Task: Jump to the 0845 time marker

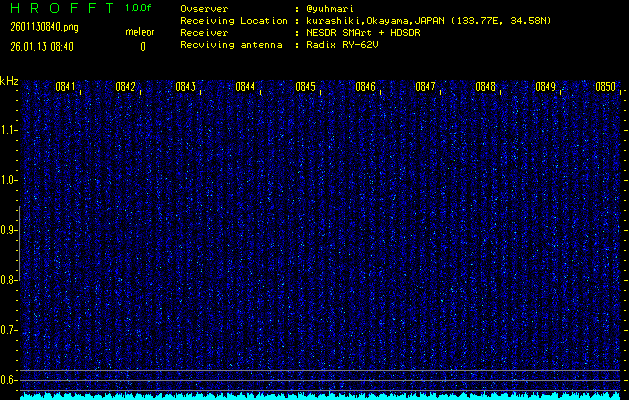Action: pyautogui.click(x=305, y=87)
